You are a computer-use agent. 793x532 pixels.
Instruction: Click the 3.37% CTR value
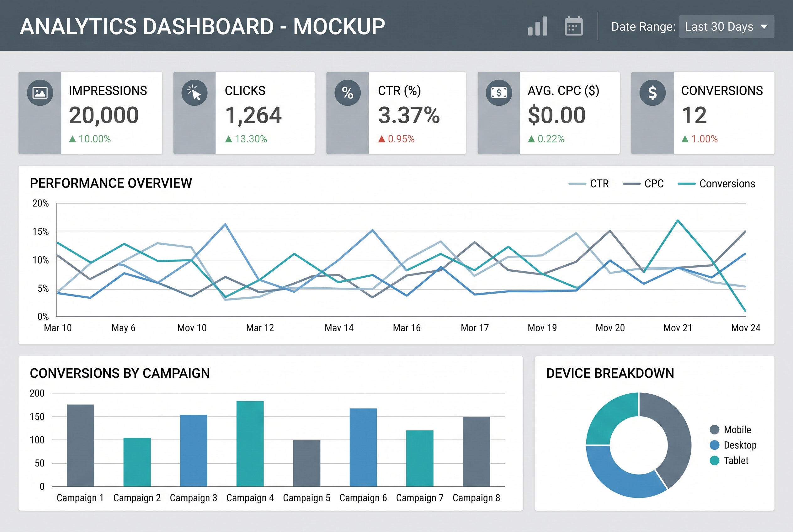pyautogui.click(x=409, y=115)
